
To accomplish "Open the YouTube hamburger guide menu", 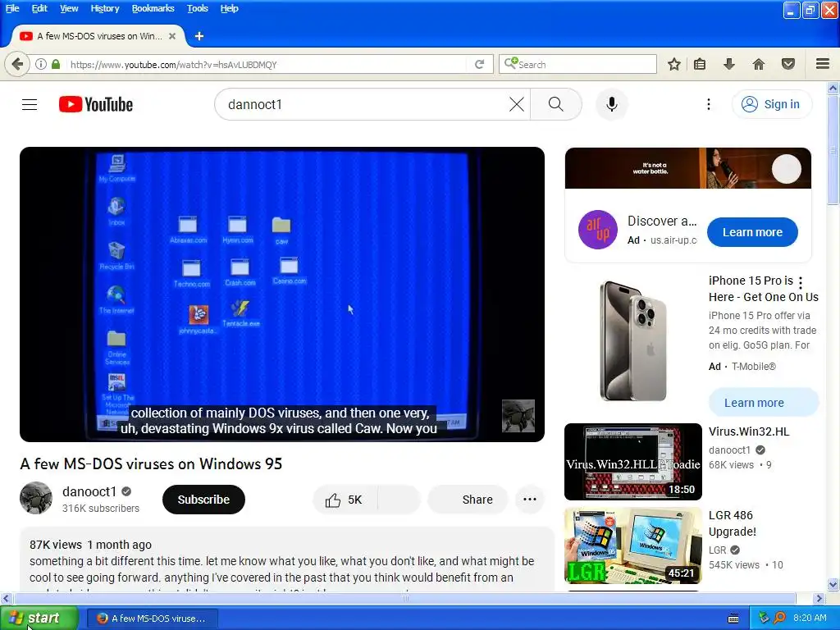I will point(30,104).
